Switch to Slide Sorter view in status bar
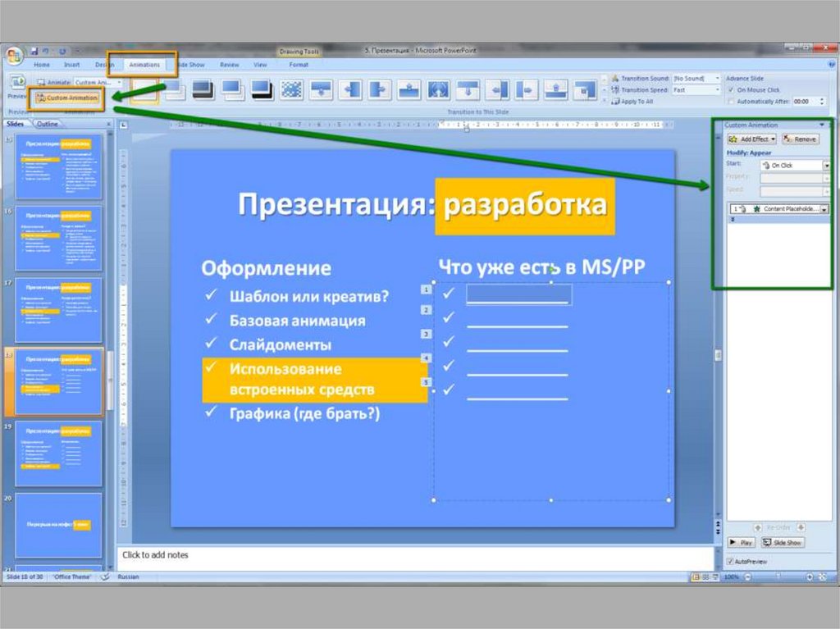The height and width of the screenshot is (629, 840). (x=705, y=577)
